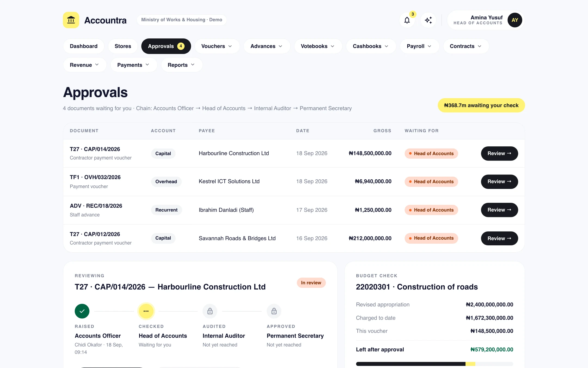Open the Payments dropdown
Screen dimensions: 588x368
pos(133,65)
